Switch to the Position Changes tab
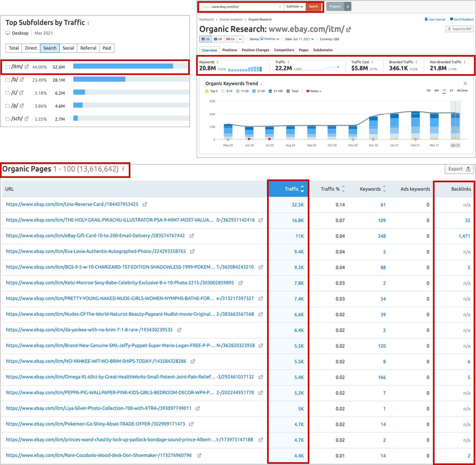The image size is (476, 465). point(255,50)
